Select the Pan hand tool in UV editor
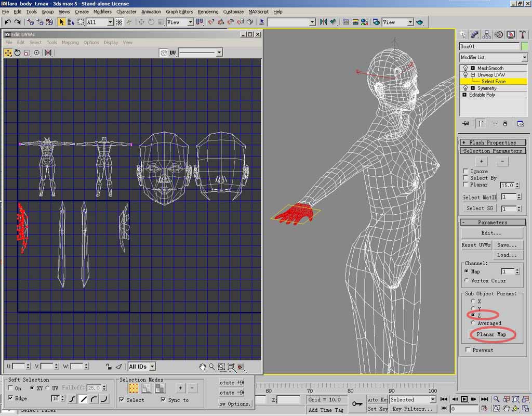The width and height of the screenshot is (532, 416). point(203,367)
